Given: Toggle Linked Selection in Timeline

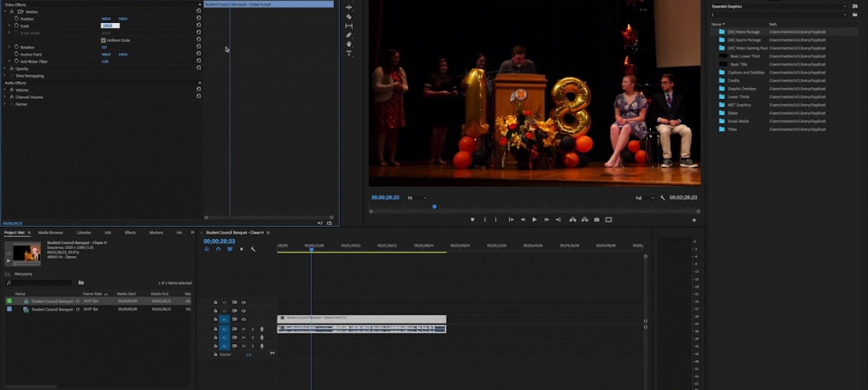Looking at the screenshot, I should 230,250.
